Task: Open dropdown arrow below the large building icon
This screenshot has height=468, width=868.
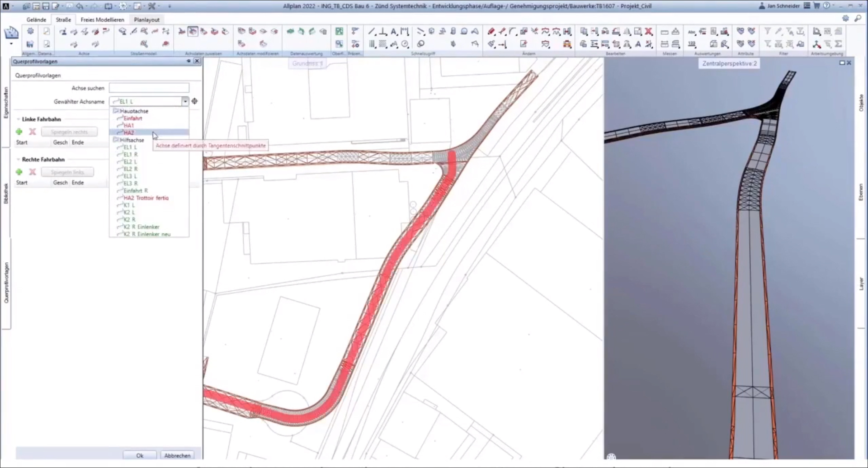Action: click(11, 44)
